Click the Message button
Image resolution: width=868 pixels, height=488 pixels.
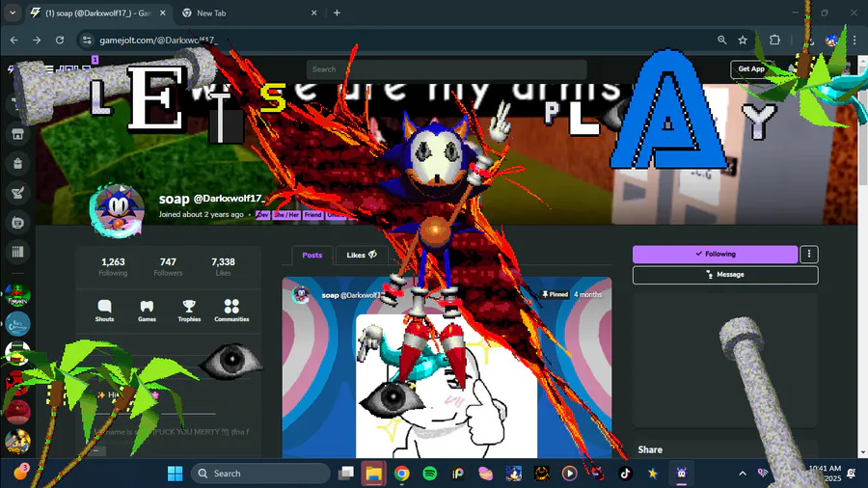point(725,275)
